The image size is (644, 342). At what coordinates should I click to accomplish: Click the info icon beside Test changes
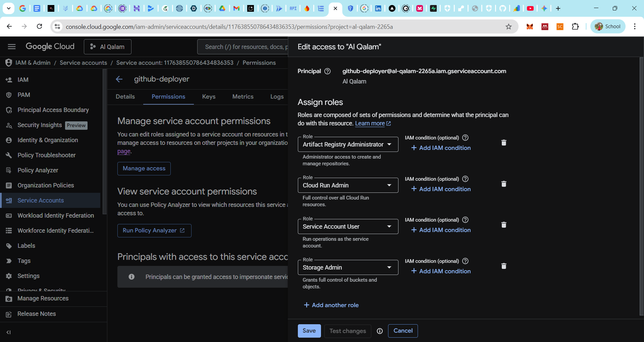coord(380,331)
